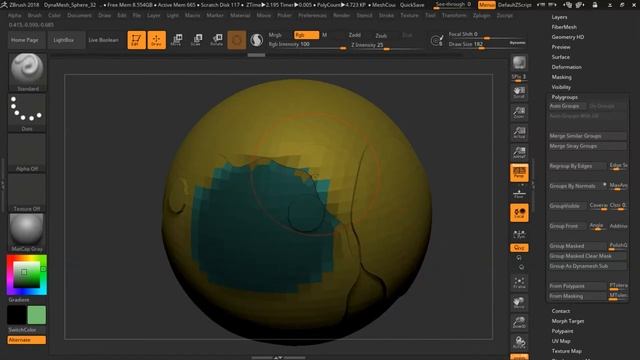Click the Auto Groups button
Image resolution: width=640 pixels, height=360 pixels.
tap(567, 106)
